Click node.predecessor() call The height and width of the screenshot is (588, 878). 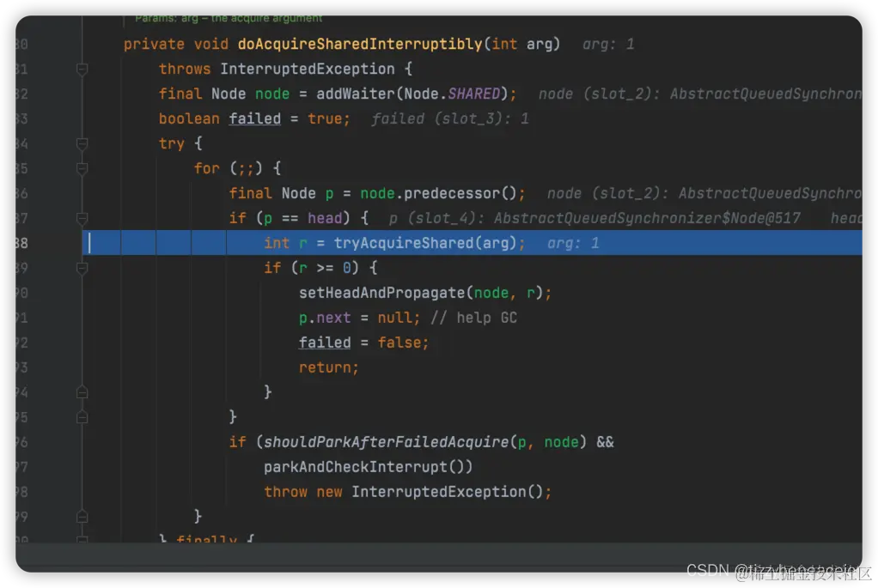coord(438,194)
